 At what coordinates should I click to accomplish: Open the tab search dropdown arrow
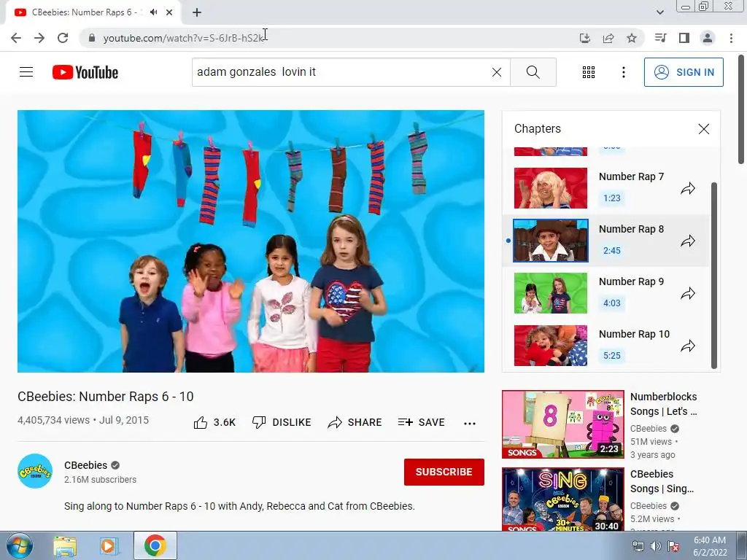(659, 12)
